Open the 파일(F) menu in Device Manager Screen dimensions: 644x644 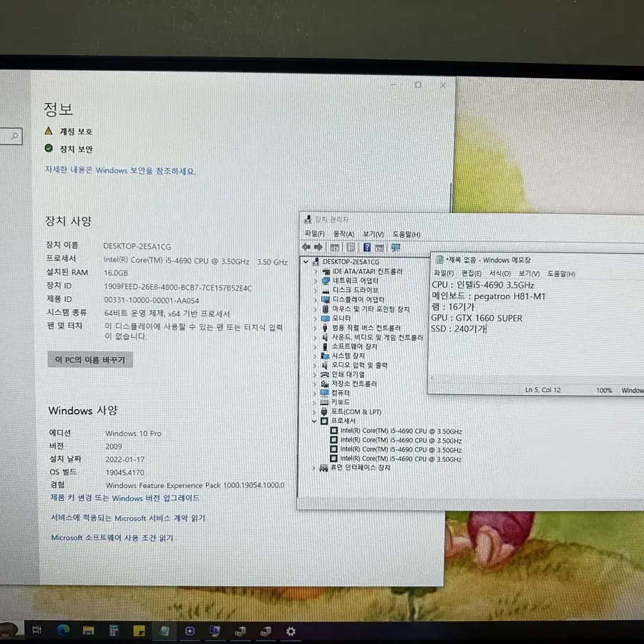click(315, 233)
